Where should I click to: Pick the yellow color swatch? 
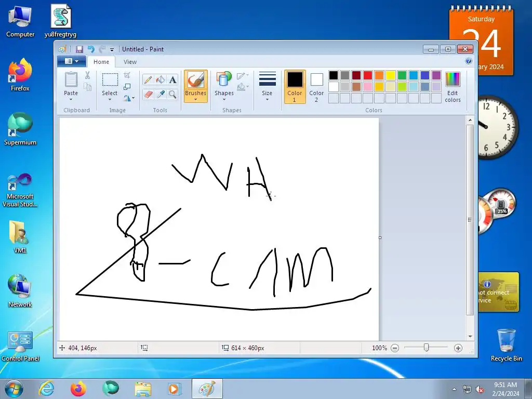[x=391, y=75]
